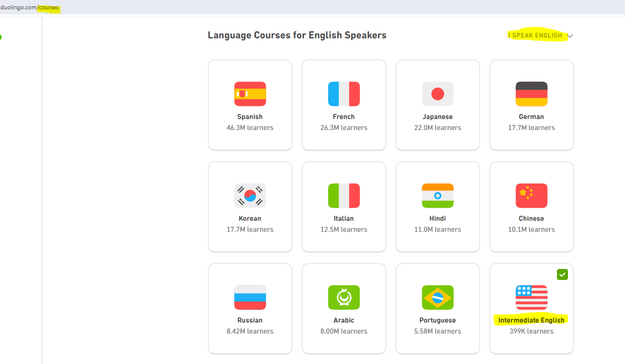Click the 12.5M learners text
Image resolution: width=625 pixels, height=364 pixels.
click(344, 229)
